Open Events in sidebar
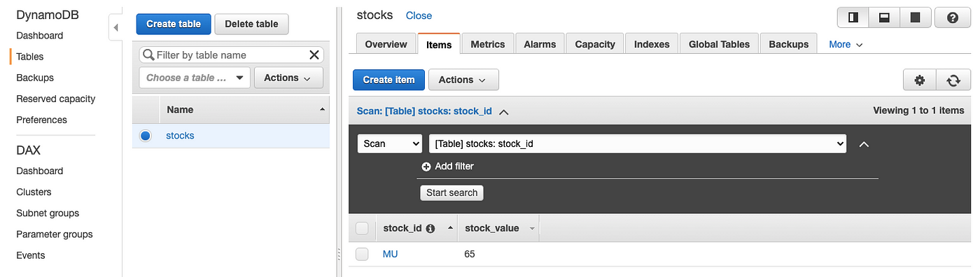The height and width of the screenshot is (277, 980). (31, 255)
